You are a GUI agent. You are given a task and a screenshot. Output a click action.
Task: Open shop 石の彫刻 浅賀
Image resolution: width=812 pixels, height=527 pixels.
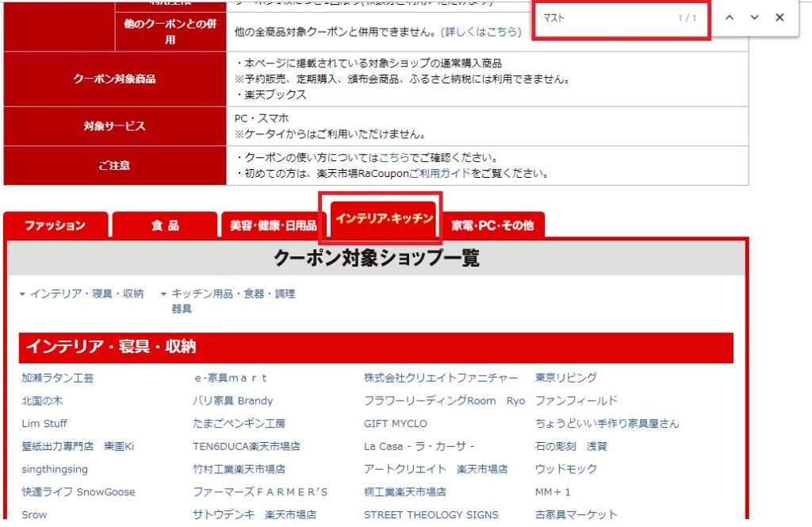(x=571, y=446)
